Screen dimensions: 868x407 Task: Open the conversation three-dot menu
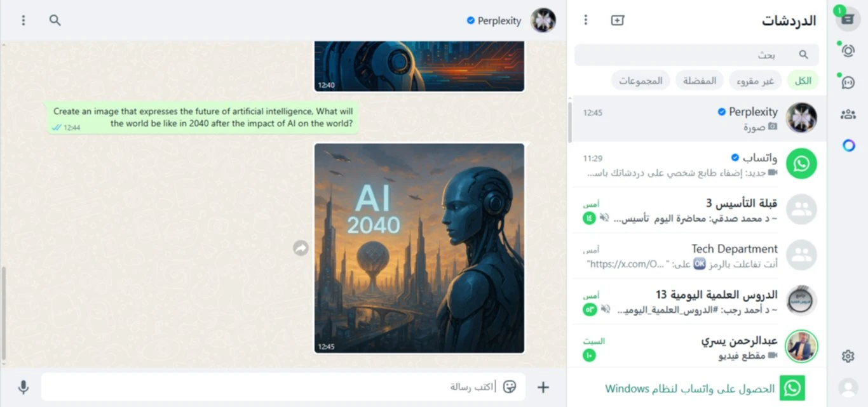point(24,20)
